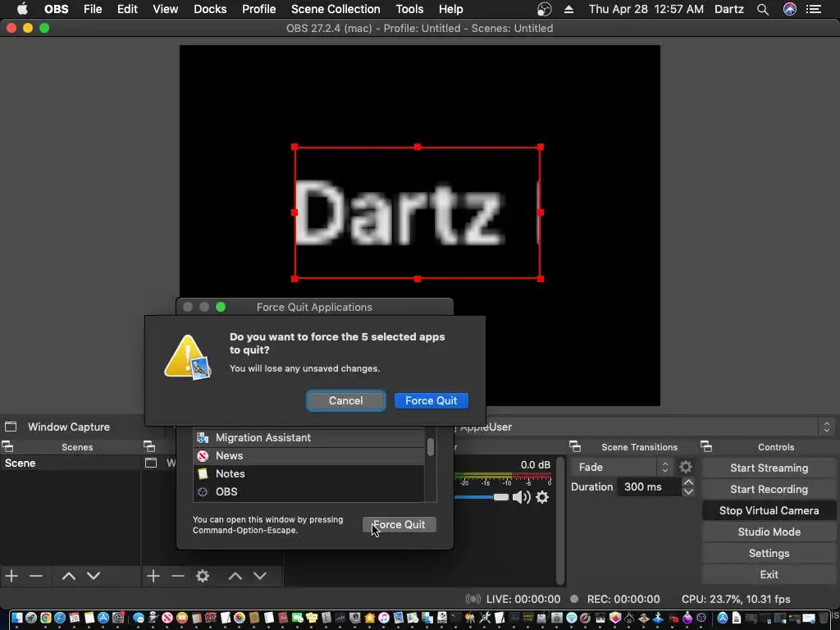Remove the selected source with the Sources minus icon
The height and width of the screenshot is (630, 840).
[x=177, y=576]
